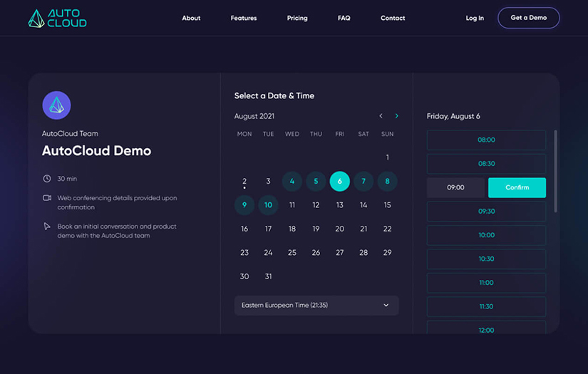This screenshot has width=588, height=374.
Task: Click the video camera conferencing icon
Action: [47, 198]
